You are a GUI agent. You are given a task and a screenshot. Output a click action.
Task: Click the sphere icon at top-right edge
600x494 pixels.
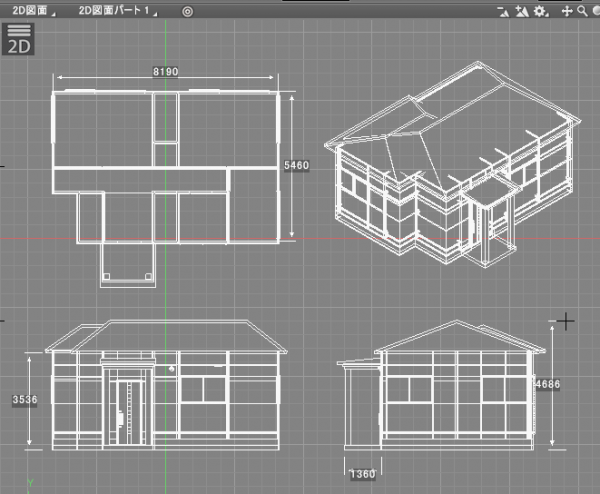pyautogui.click(x=595, y=11)
